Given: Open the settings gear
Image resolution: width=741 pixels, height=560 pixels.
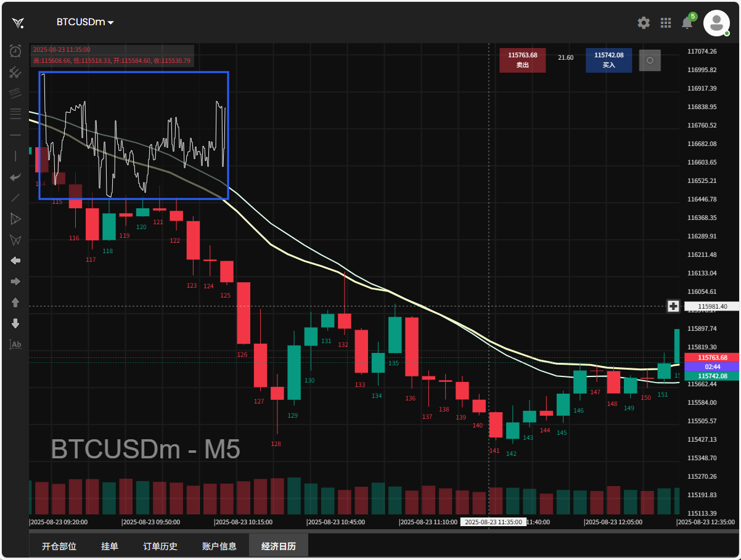Looking at the screenshot, I should point(644,23).
